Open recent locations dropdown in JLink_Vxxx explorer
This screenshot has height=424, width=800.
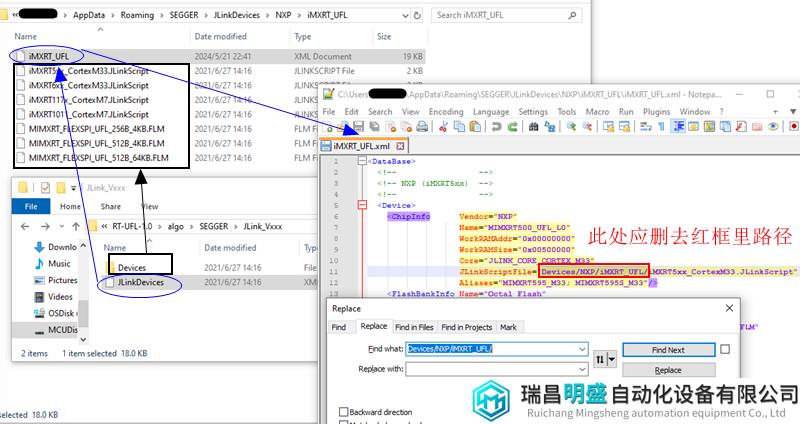tap(62, 226)
